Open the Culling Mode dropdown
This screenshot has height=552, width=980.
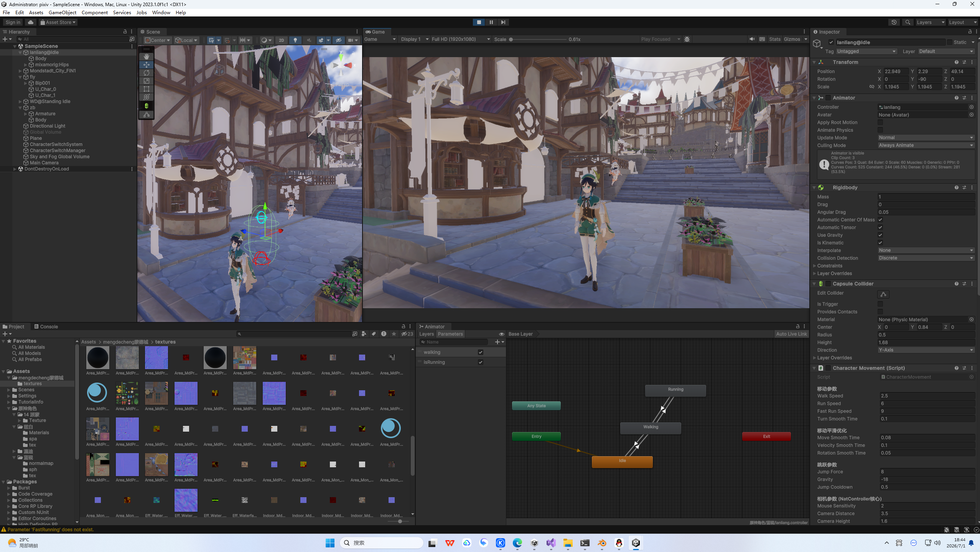point(926,145)
